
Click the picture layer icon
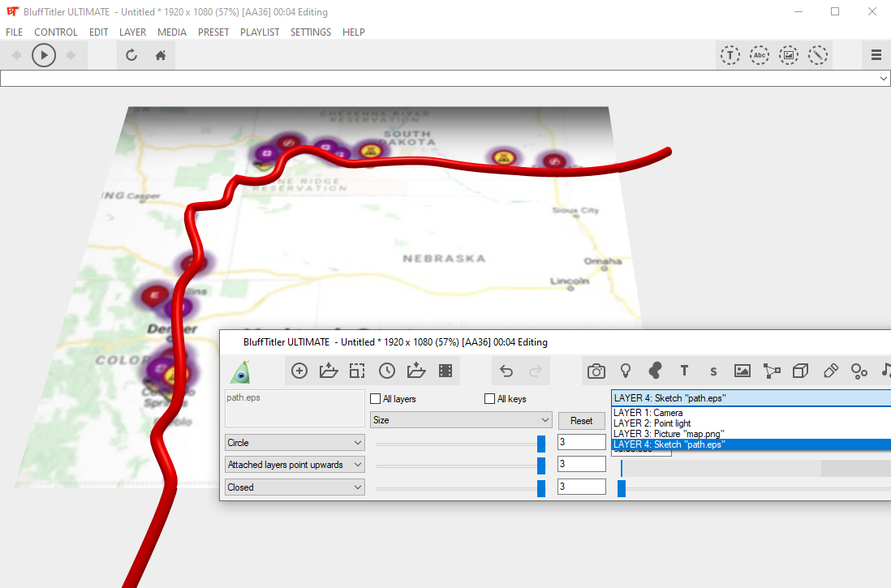pos(742,371)
